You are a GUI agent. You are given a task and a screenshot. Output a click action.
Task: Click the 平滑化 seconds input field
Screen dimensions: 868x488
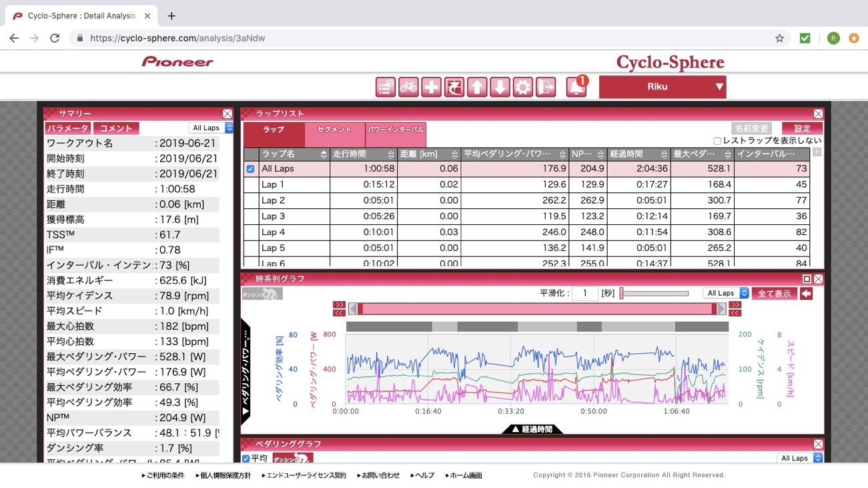point(584,293)
